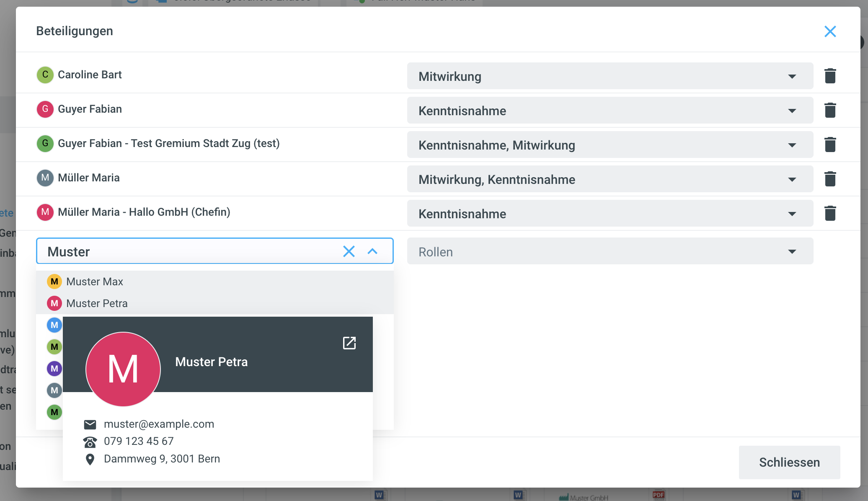Image resolution: width=868 pixels, height=501 pixels.
Task: Click the Schliessen button
Action: point(789,462)
